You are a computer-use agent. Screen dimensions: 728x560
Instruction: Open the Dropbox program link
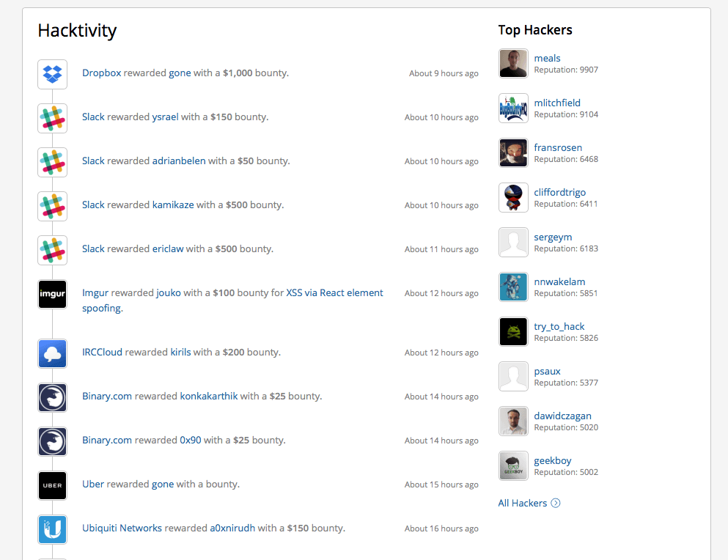(102, 73)
